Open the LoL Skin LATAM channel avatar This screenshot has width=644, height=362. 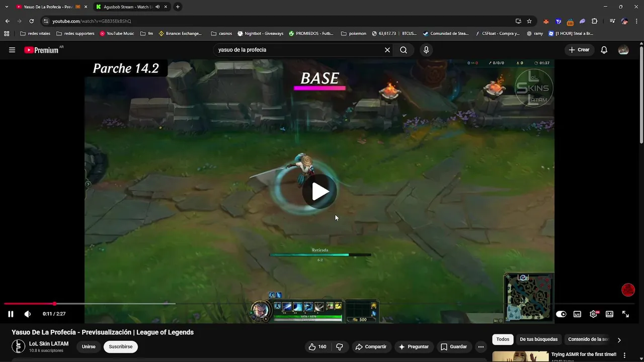(18, 346)
